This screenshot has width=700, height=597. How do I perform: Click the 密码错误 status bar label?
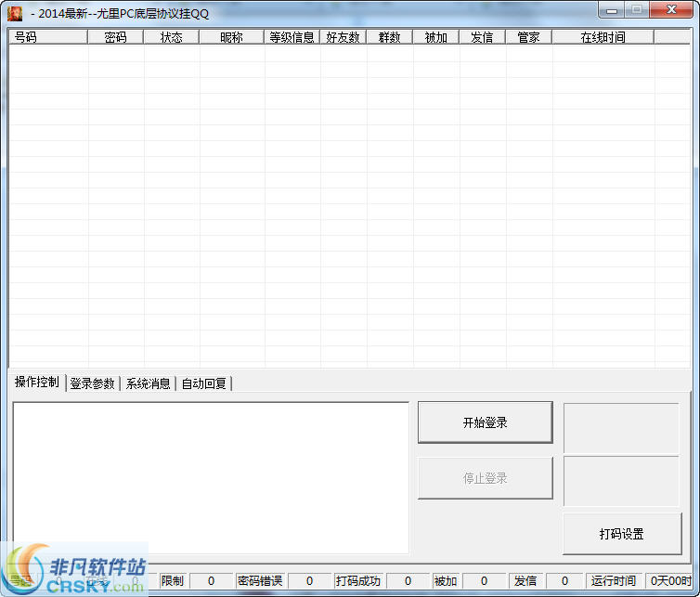pos(260,581)
